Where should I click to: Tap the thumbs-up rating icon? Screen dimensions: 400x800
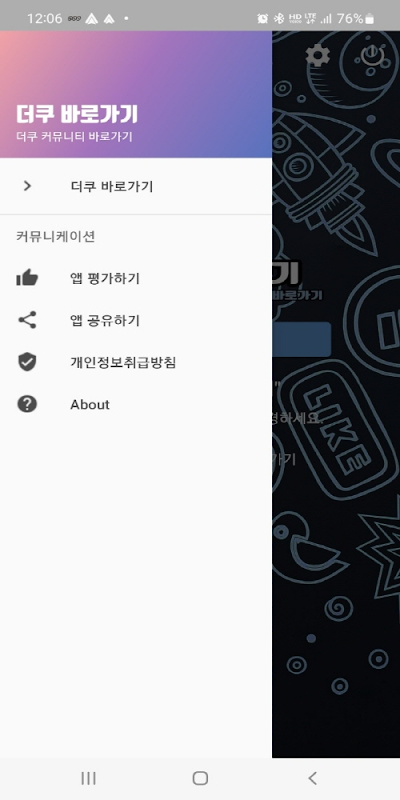tap(27, 278)
